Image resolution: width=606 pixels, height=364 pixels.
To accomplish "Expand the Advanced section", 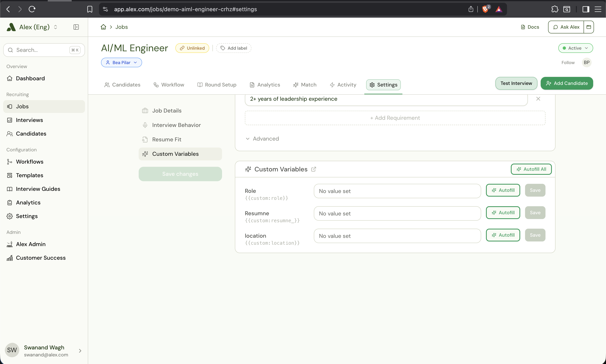I will [x=262, y=139].
